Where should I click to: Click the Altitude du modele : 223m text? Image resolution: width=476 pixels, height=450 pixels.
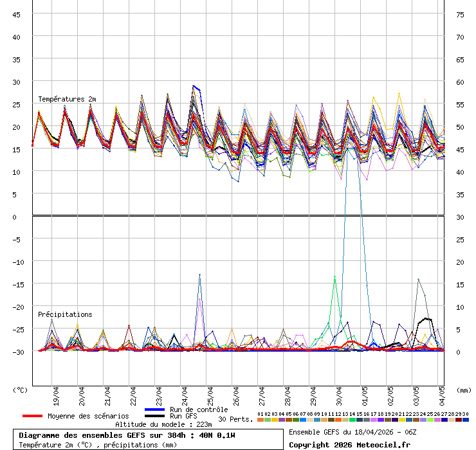(163, 424)
